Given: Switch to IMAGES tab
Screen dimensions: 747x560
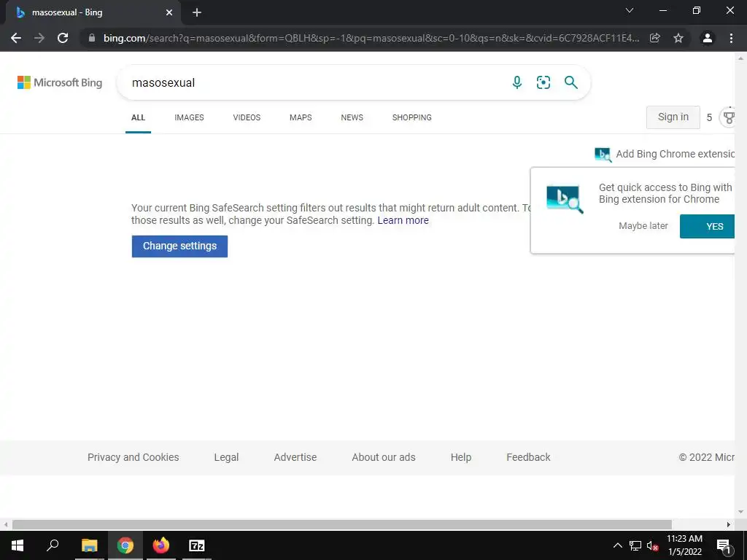Looking at the screenshot, I should (x=189, y=117).
